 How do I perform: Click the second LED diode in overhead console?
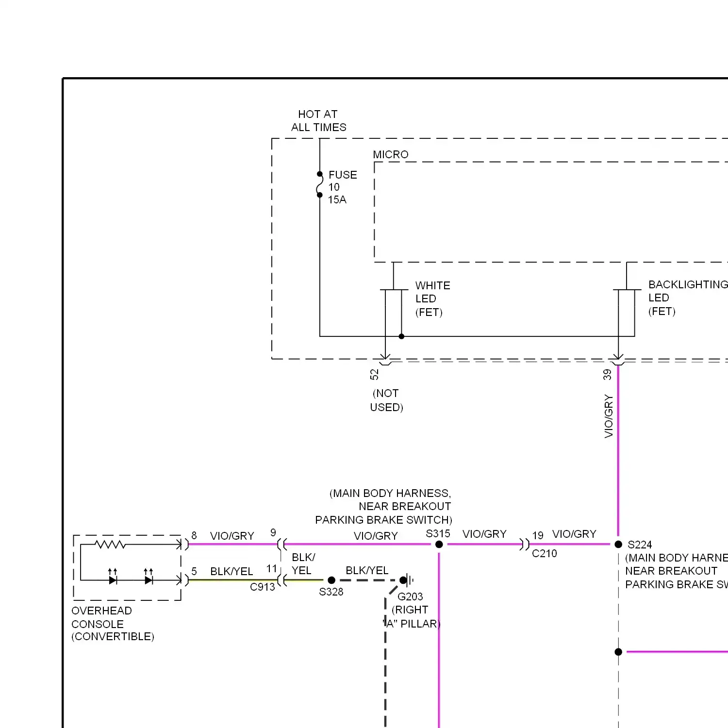[149, 577]
